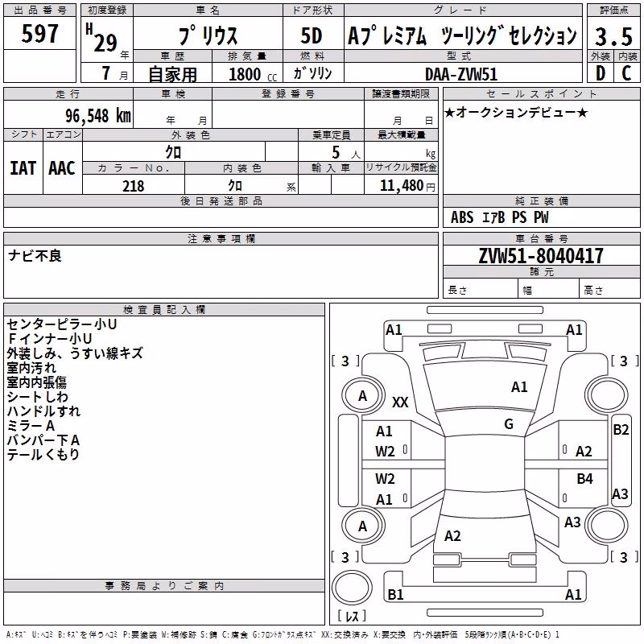Click the seating capacity 5 人
644x644 pixels.
(x=346, y=153)
